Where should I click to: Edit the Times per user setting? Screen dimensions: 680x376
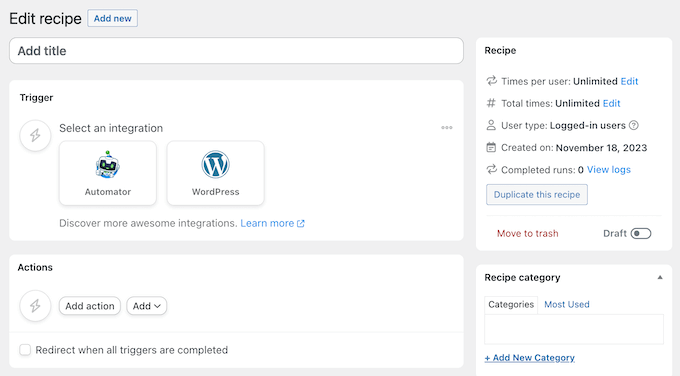pyautogui.click(x=629, y=81)
